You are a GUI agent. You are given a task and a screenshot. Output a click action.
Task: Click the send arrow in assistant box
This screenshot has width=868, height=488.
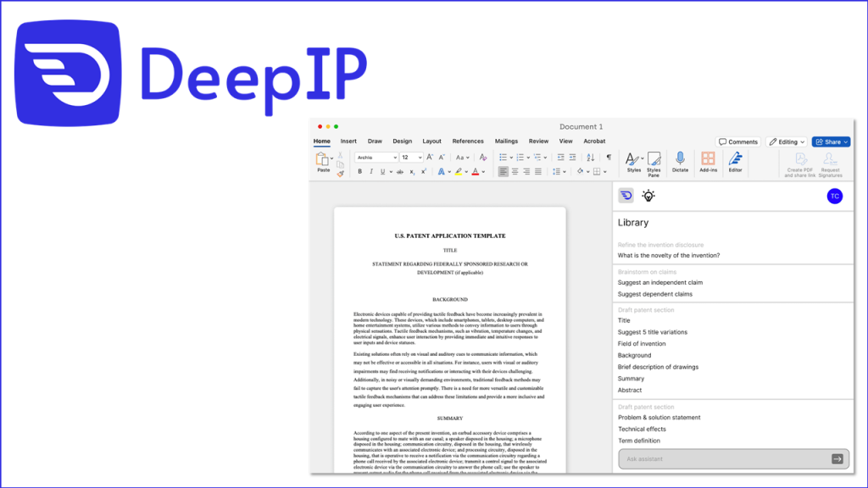[x=837, y=459]
